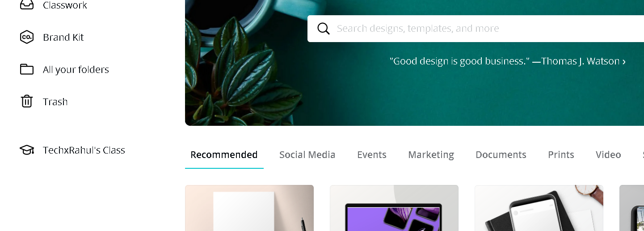Screen dimensions: 644x231
Task: Select the Recommended tab
Action: [224, 155]
